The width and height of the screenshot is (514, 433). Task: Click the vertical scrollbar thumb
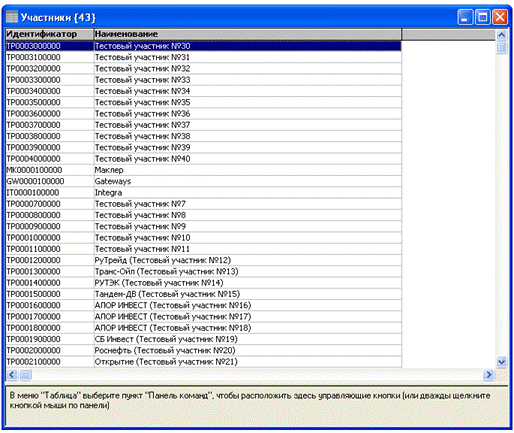click(x=501, y=48)
